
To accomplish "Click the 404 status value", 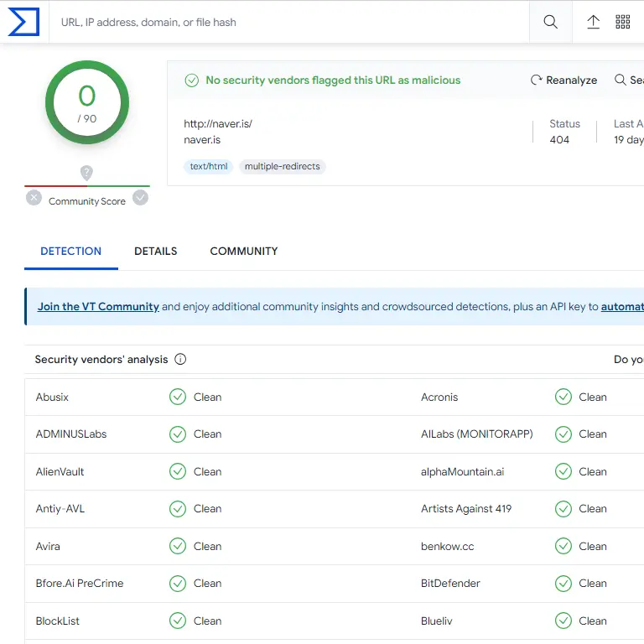I will [x=559, y=140].
